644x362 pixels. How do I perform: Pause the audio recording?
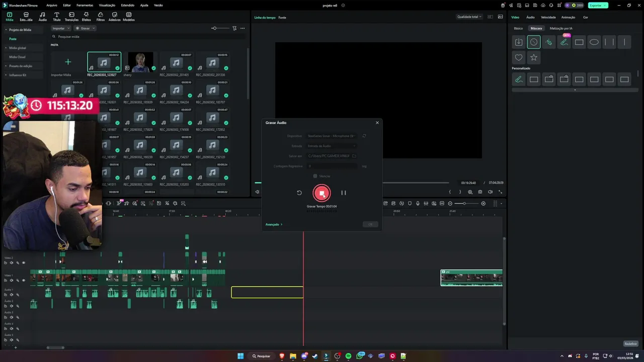[x=344, y=193]
